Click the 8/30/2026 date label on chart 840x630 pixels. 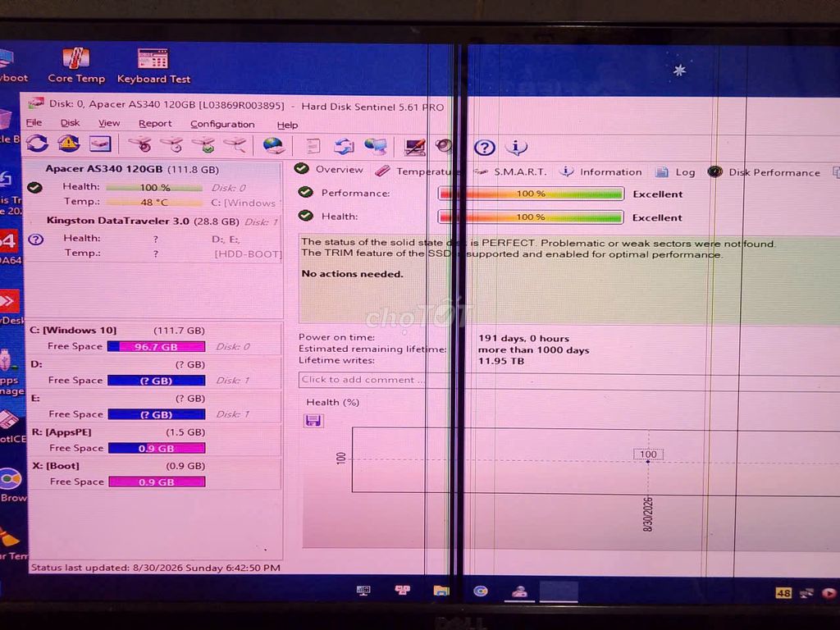click(648, 514)
